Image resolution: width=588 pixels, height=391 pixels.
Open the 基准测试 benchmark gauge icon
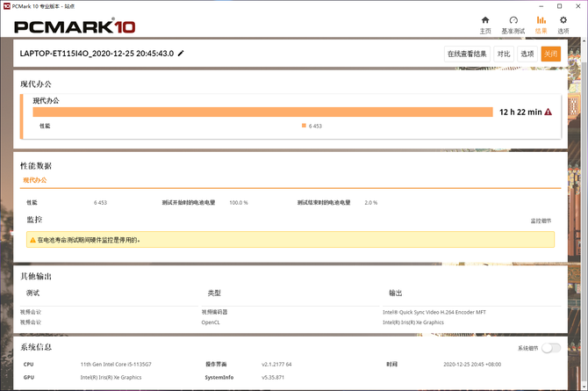tap(513, 20)
